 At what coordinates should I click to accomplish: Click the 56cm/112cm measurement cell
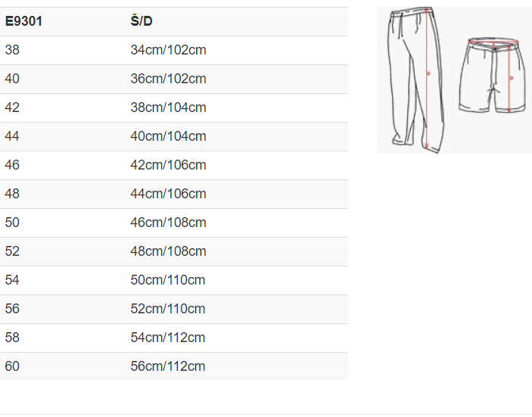point(168,366)
